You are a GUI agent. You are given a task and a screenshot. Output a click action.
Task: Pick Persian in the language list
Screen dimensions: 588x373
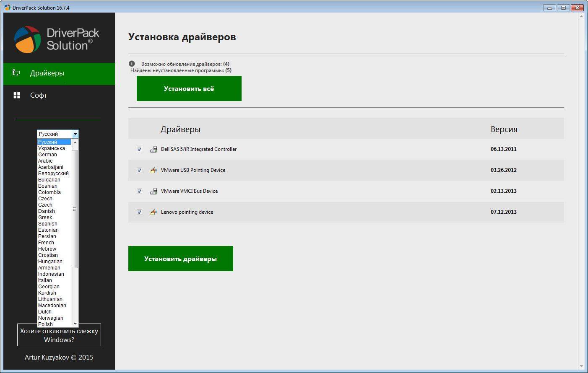(x=55, y=236)
